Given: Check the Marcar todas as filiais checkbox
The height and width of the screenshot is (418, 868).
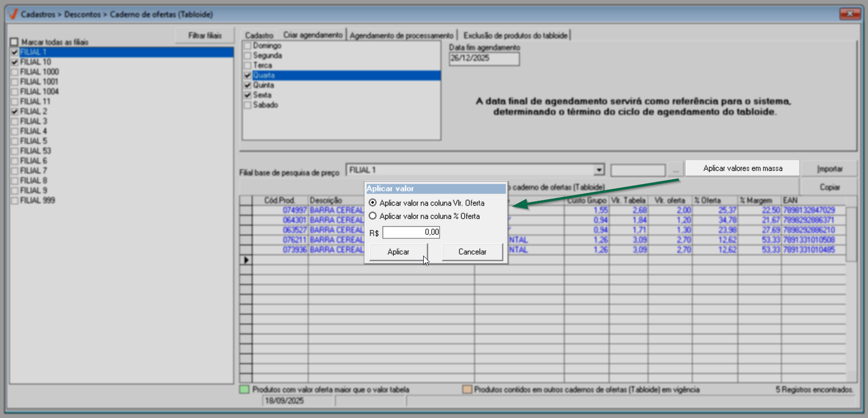Looking at the screenshot, I should 14,42.
